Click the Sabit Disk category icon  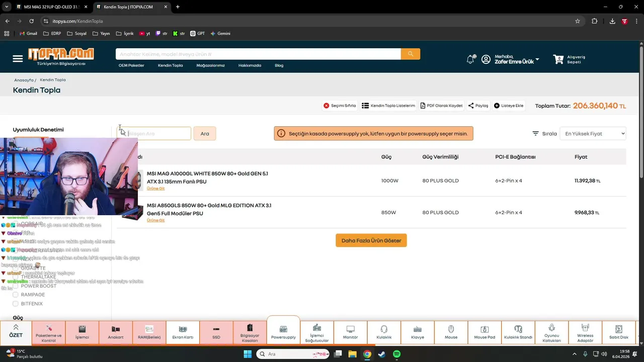pos(619,329)
